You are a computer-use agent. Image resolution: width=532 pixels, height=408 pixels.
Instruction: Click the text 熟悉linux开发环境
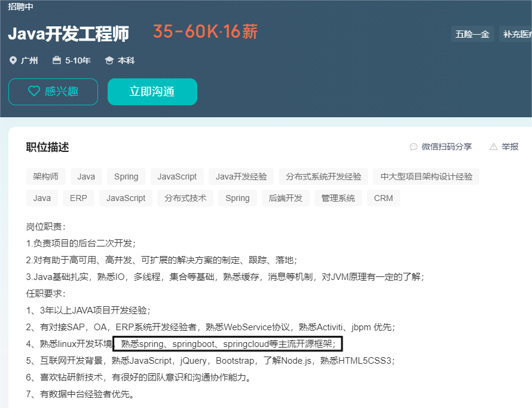pos(76,344)
